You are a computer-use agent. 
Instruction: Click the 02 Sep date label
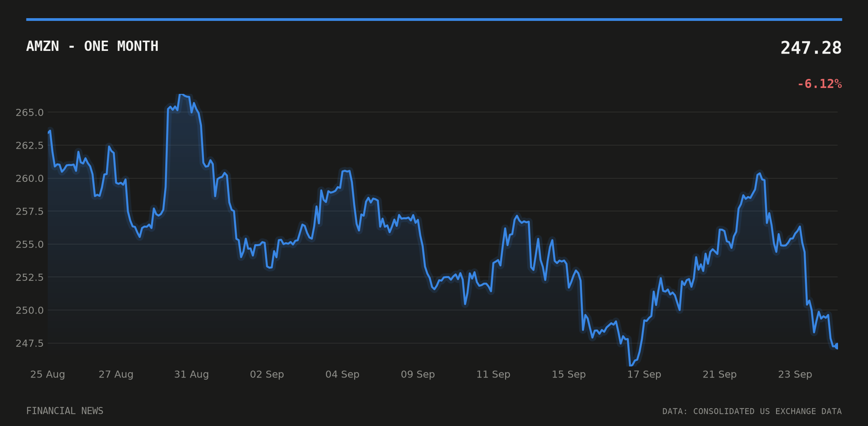(267, 374)
